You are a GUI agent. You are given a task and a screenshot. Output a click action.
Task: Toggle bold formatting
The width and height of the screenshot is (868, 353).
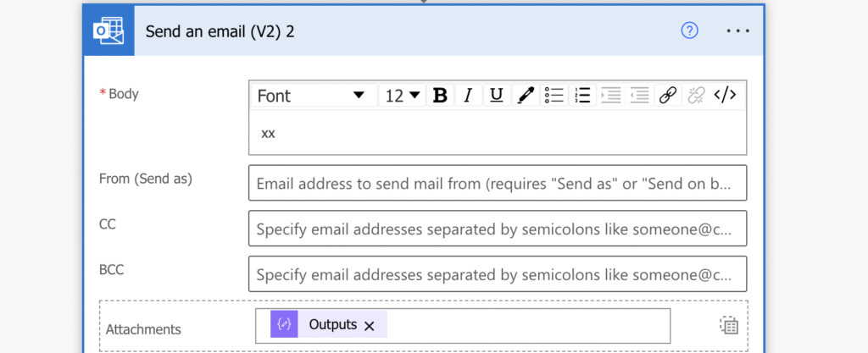440,96
